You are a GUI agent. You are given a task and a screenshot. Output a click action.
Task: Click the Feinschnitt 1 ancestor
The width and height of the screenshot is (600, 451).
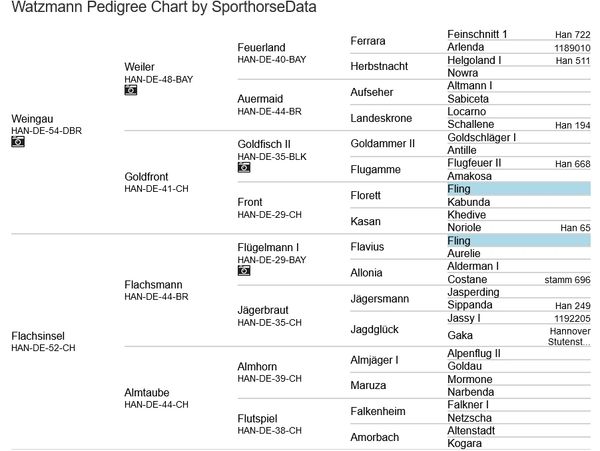tap(477, 34)
